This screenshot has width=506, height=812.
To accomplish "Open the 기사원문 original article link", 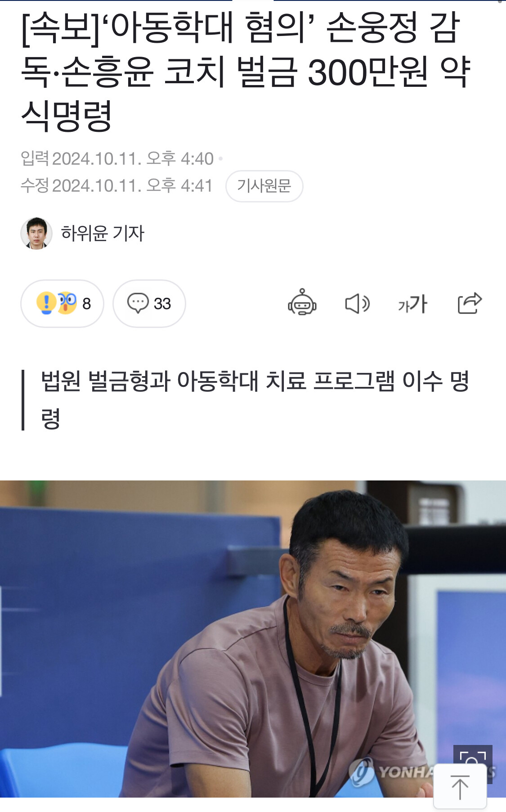I will tap(264, 186).
